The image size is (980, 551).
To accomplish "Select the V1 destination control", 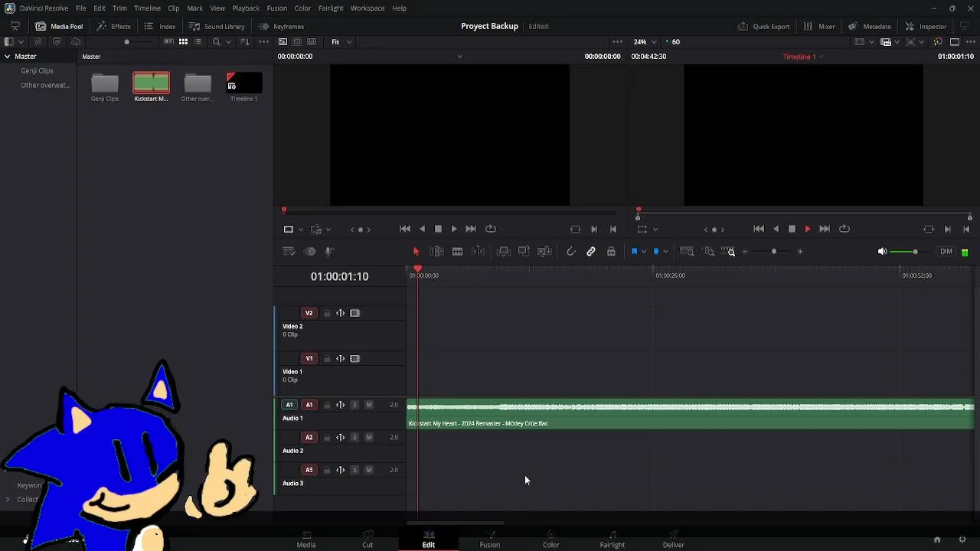I will [x=309, y=359].
